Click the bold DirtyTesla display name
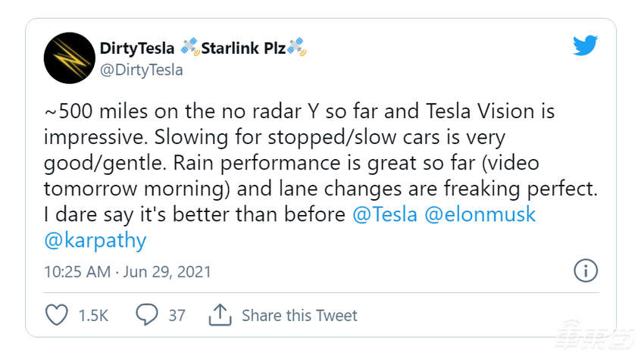The image size is (644, 359). (139, 48)
